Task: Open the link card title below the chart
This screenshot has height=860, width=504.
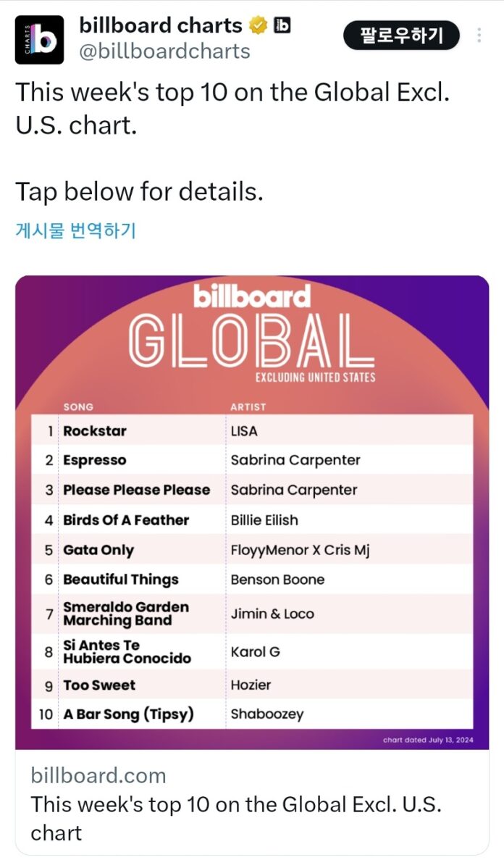Action: tap(236, 817)
